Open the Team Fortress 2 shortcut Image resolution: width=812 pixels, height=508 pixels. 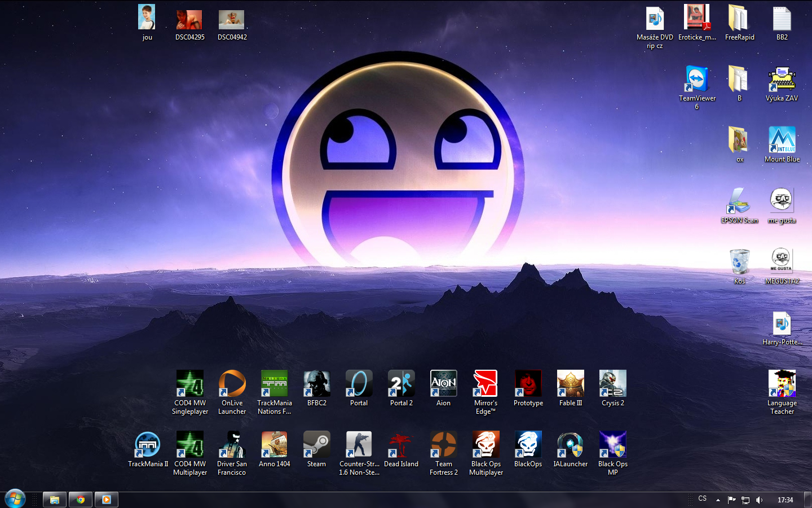pos(444,453)
